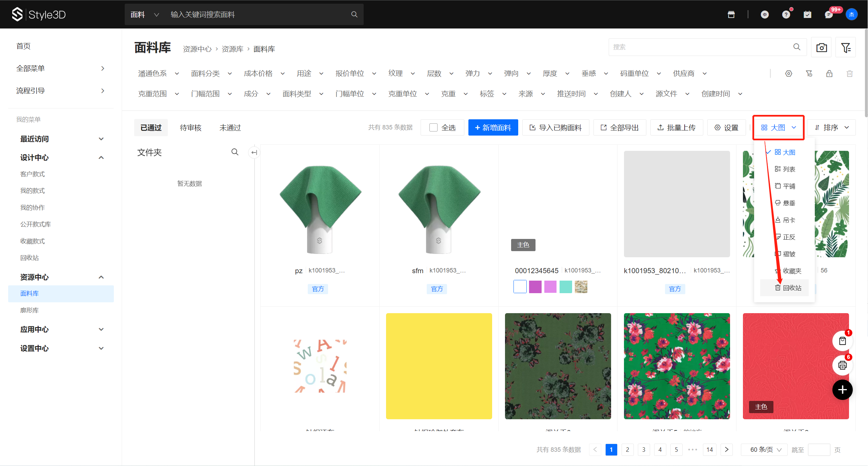
Task: Click the camera image search icon
Action: 822,47
